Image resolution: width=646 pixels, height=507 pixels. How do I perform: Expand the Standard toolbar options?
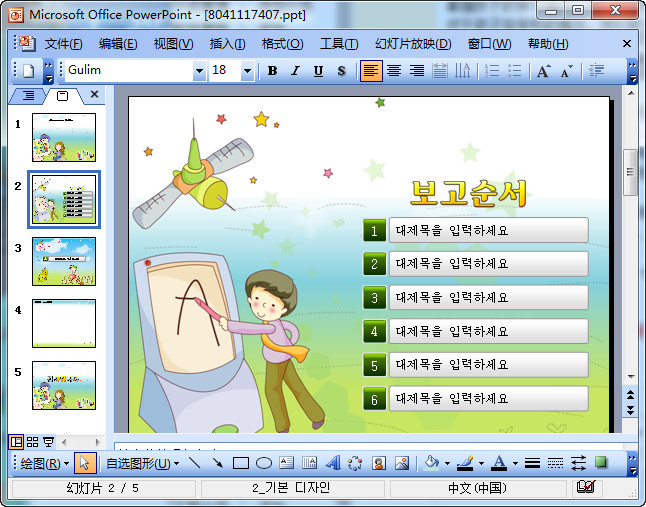click(48, 71)
